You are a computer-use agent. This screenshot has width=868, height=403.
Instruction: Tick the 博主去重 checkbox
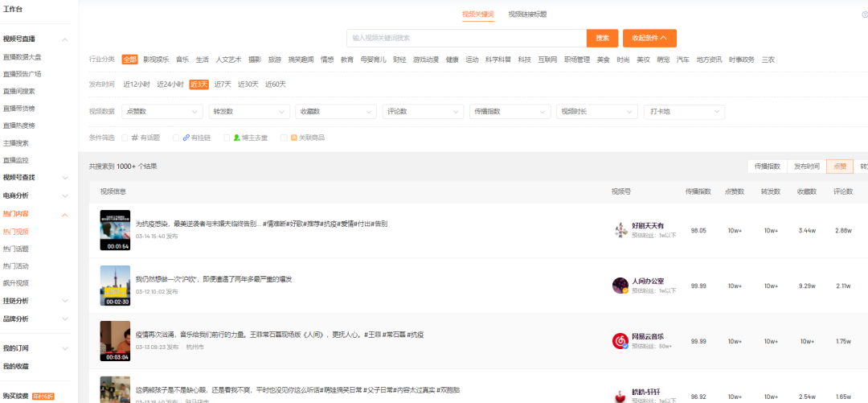tap(227, 138)
